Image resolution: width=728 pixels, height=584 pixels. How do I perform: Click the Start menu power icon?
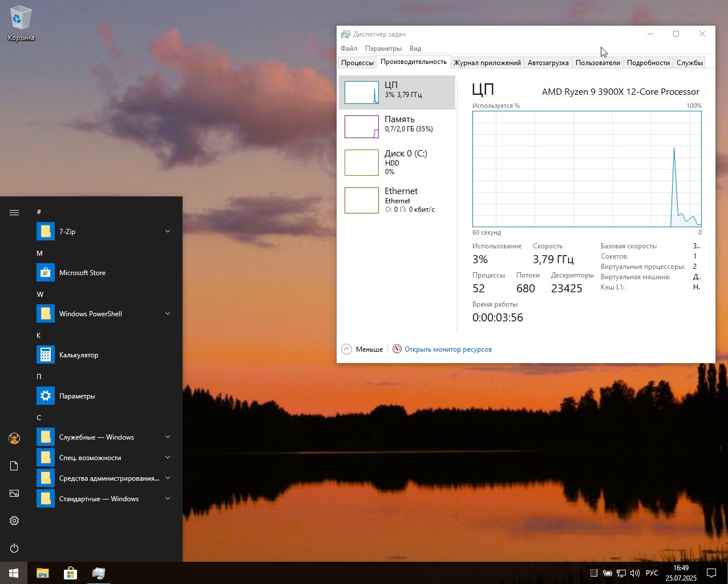pyautogui.click(x=14, y=548)
